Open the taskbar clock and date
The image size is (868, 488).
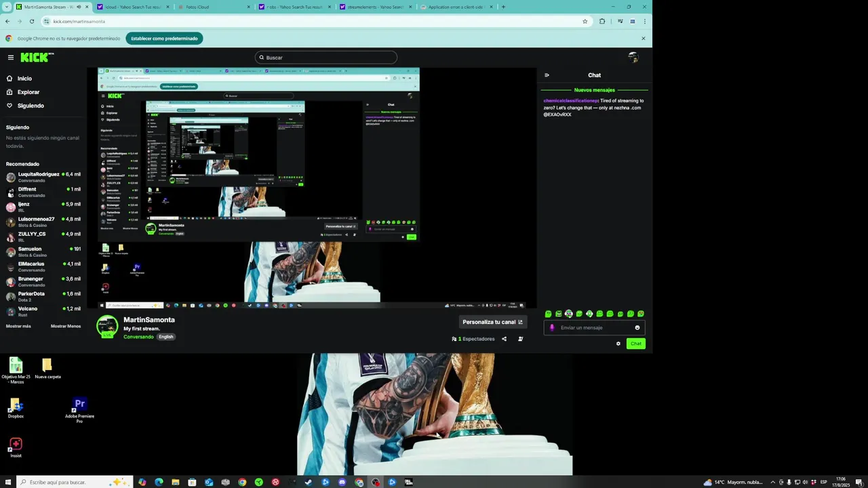click(x=841, y=483)
